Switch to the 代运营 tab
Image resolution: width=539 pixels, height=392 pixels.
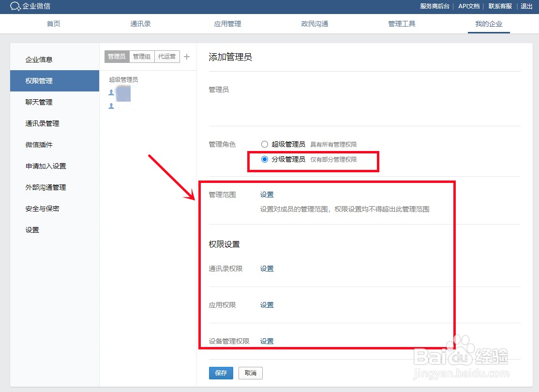(166, 56)
